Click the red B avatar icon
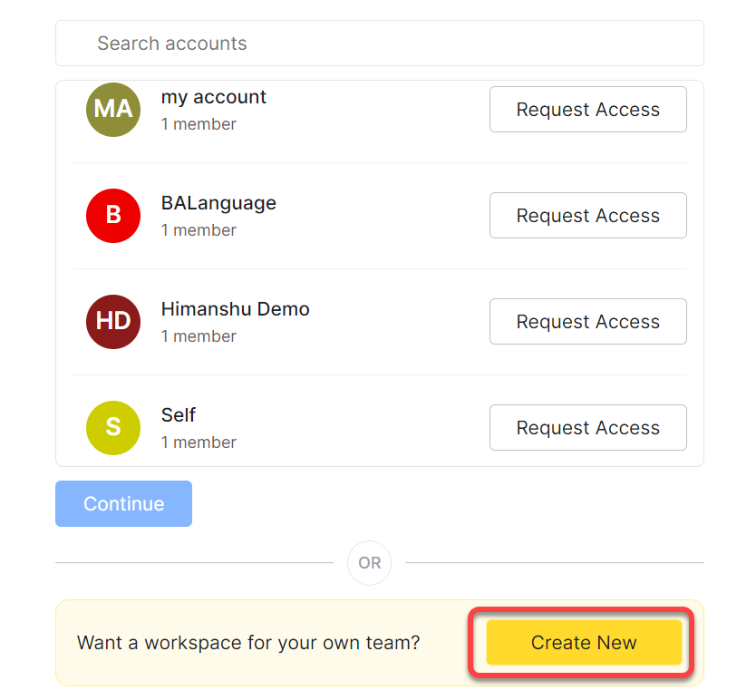Image resolution: width=756 pixels, height=700 pixels. (x=113, y=216)
